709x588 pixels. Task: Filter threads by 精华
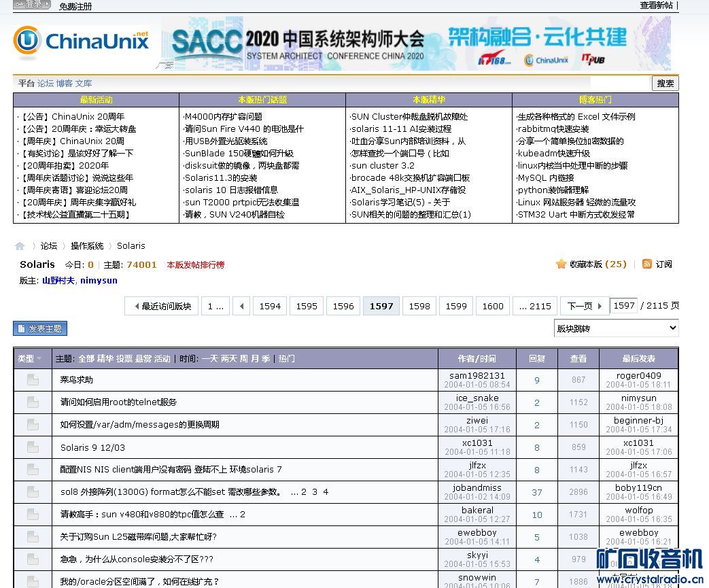105,359
